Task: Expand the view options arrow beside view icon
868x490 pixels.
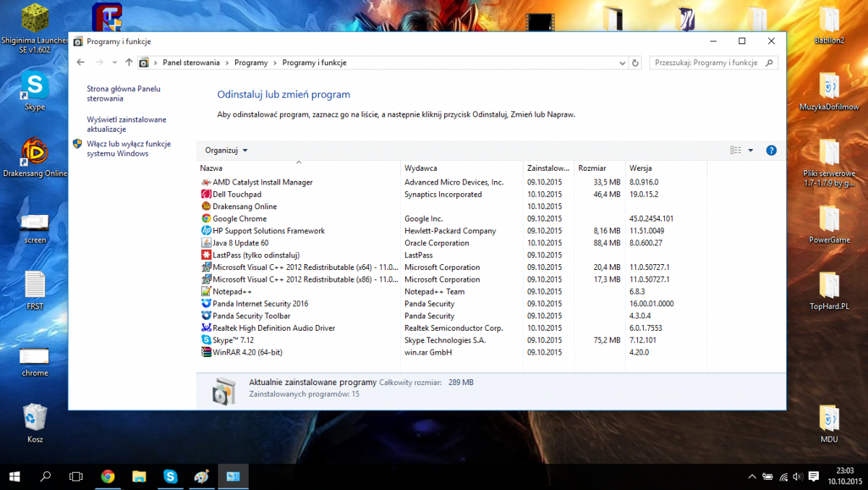Action: tap(751, 151)
